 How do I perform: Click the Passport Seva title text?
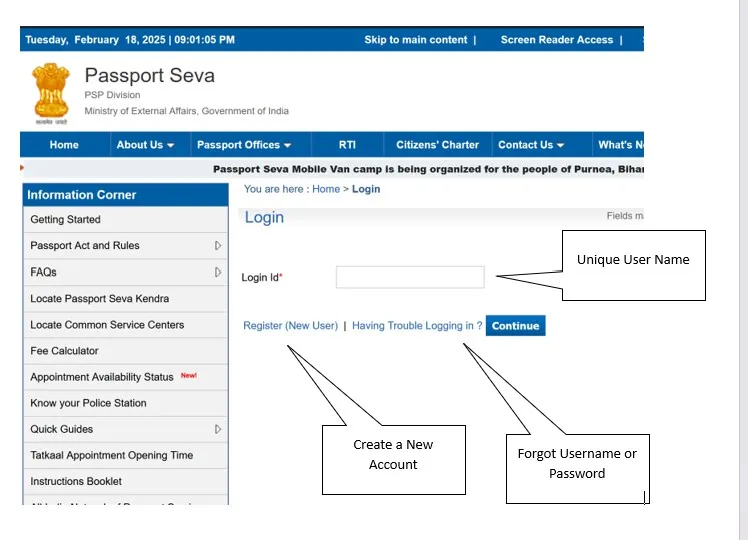[x=150, y=75]
